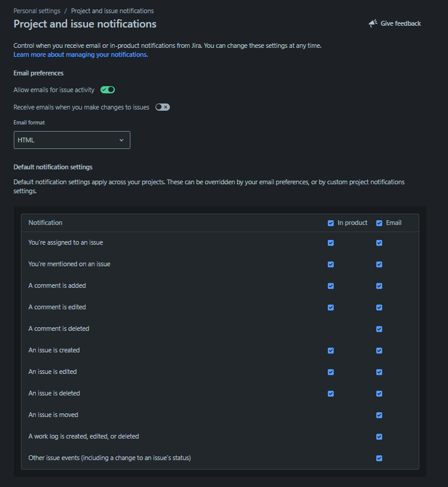Viewport: 448px width, 487px height.
Task: Uncheck In product for An issue is created
Action: pos(331,351)
